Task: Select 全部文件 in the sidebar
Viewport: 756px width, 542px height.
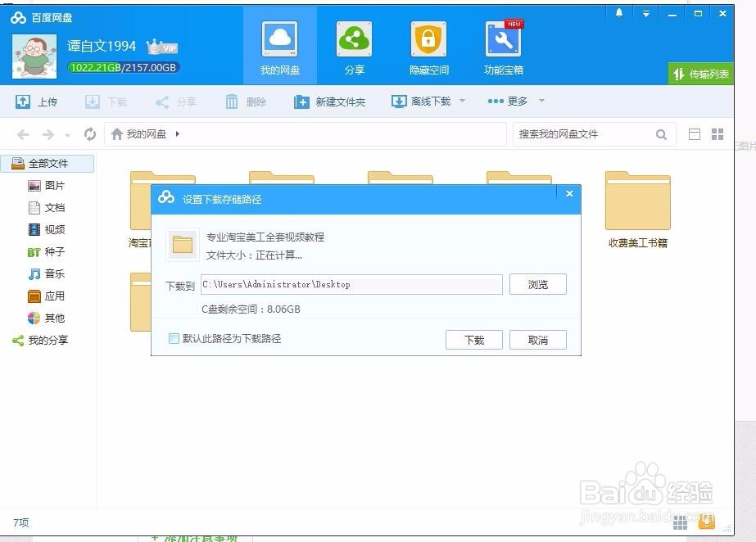Action: click(48, 163)
